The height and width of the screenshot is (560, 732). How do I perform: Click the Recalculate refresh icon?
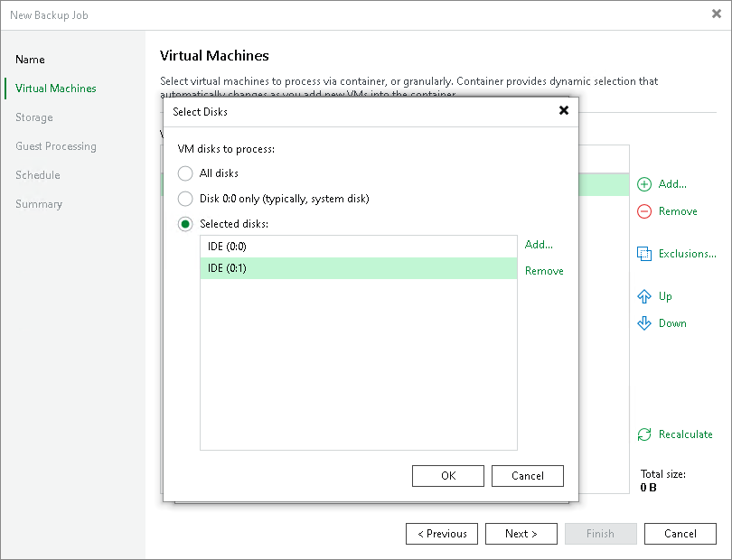(644, 434)
